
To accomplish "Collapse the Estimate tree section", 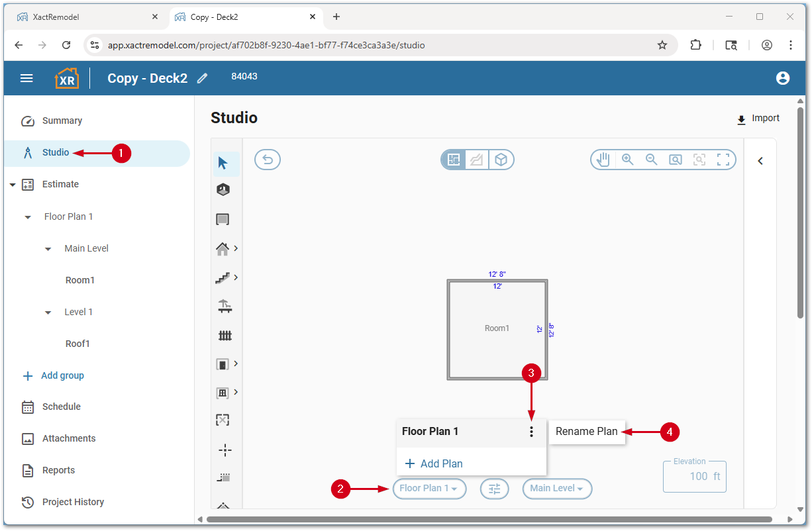I will [13, 185].
